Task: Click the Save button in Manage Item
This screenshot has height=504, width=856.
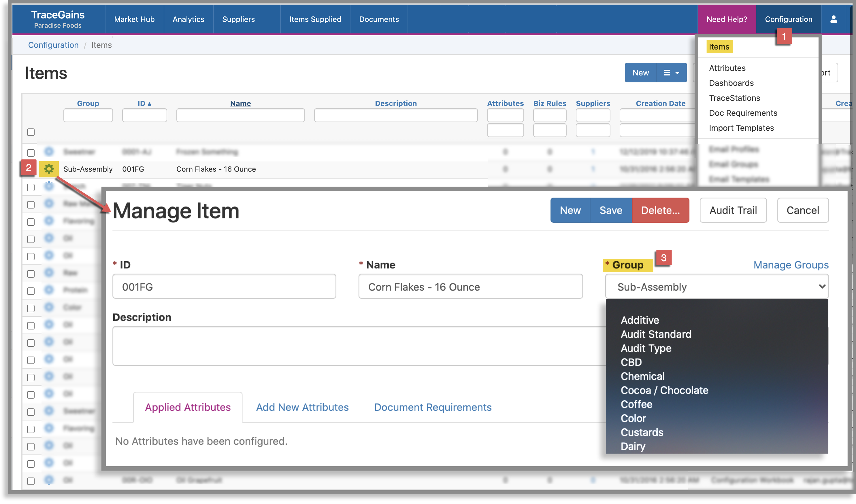Action: (x=610, y=210)
